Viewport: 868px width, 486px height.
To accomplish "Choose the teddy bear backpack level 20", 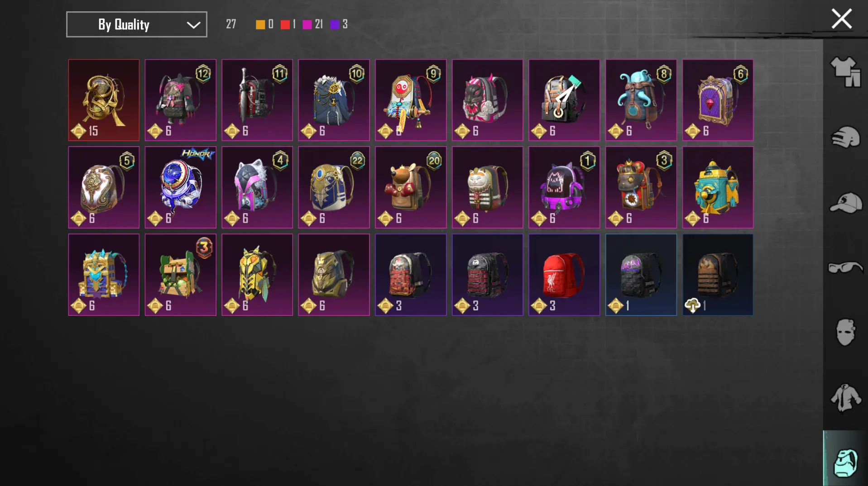I will [x=410, y=187].
